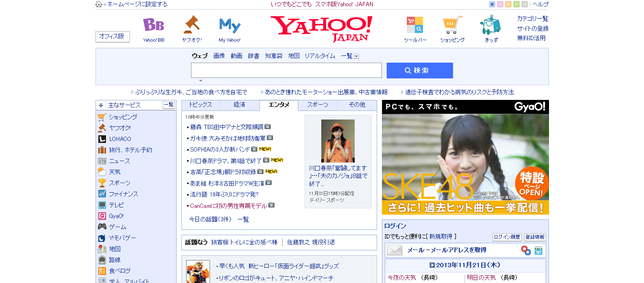Screen dimensions: 644x283
Task: Click the home icon beside ホームページに設定する
Action: [99, 4]
